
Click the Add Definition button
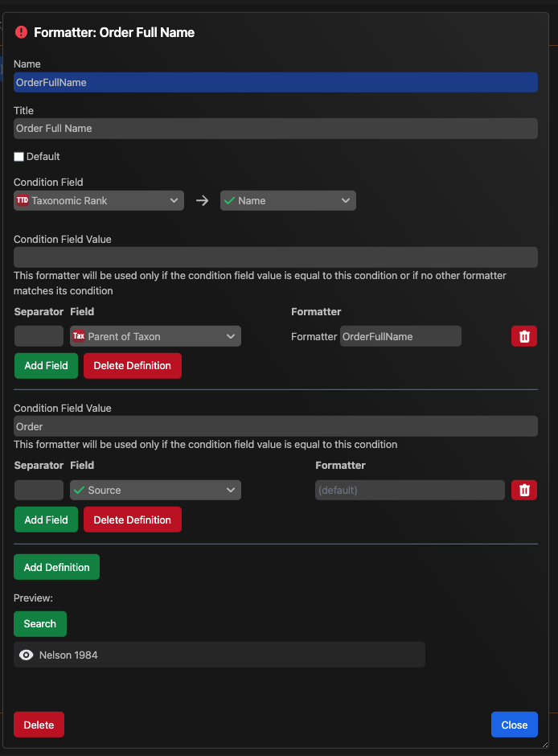point(57,567)
